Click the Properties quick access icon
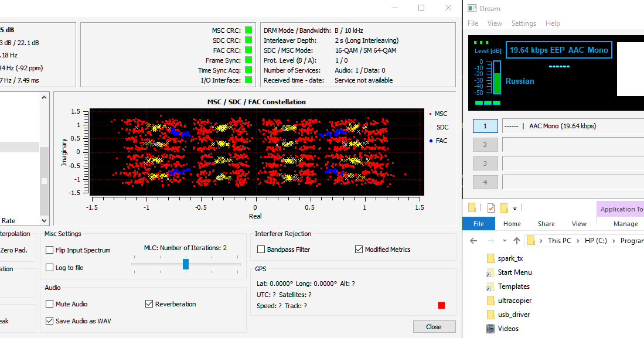 pos(491,207)
